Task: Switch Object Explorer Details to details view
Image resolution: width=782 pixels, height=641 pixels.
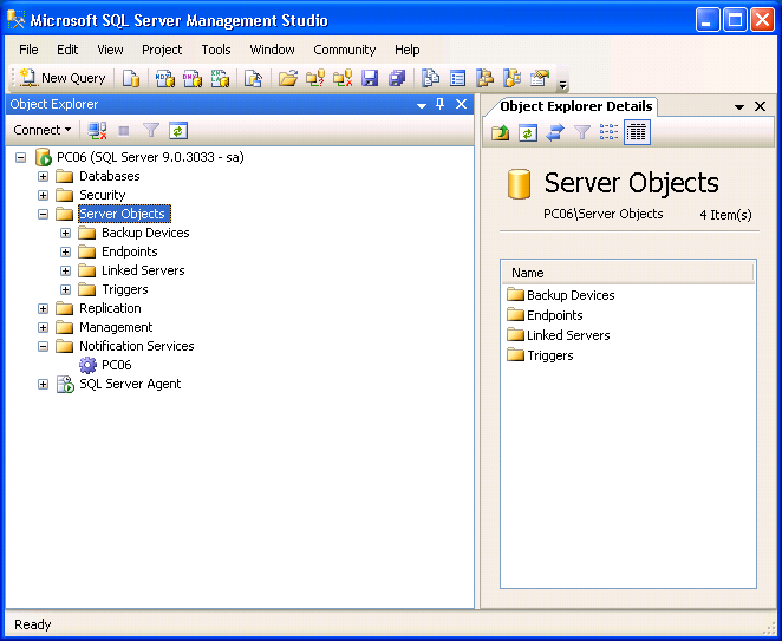Action: tap(637, 132)
